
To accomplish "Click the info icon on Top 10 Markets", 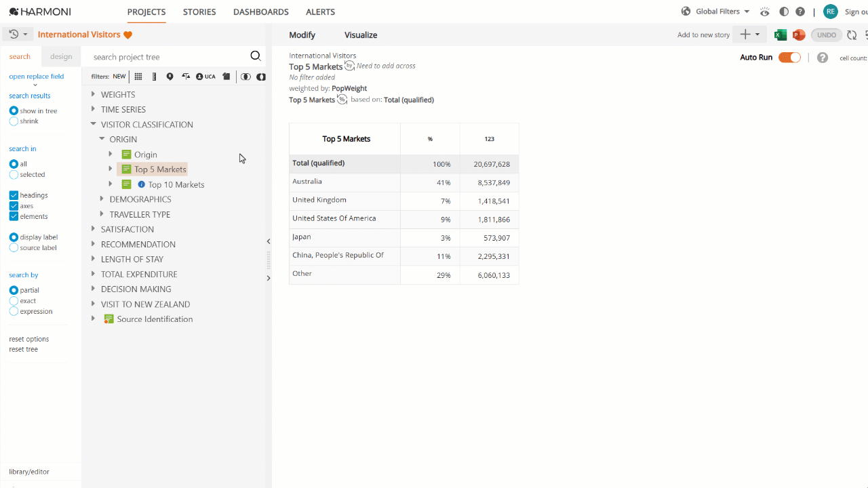I will click(142, 184).
